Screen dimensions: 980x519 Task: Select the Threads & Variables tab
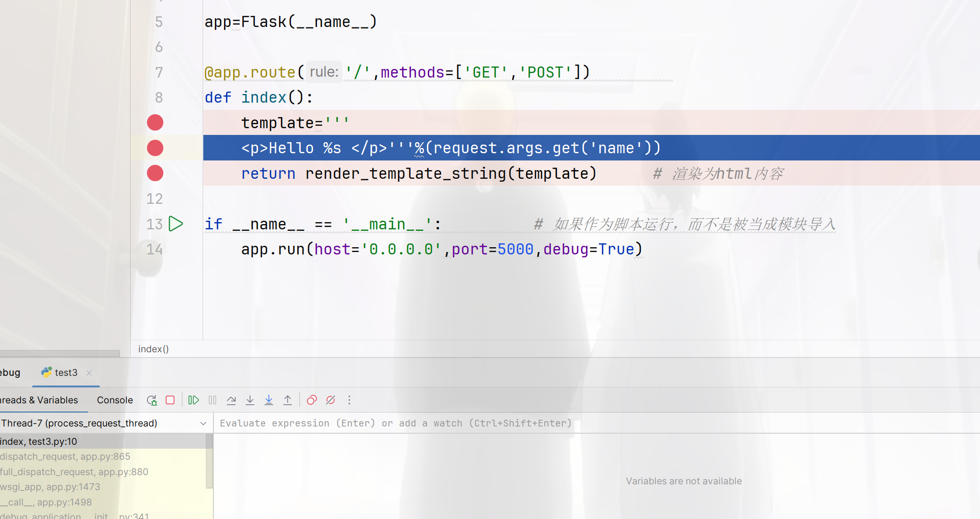[39, 400]
